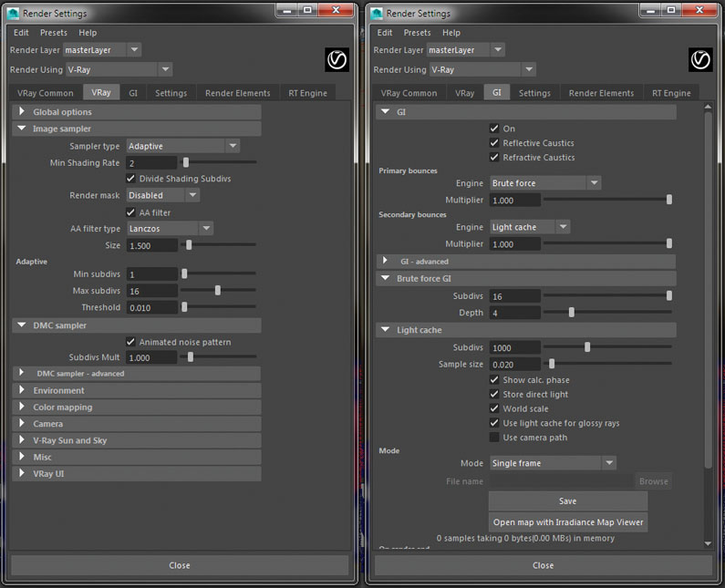The height and width of the screenshot is (588, 725).
Task: Click Primary bounces Multiplier field
Action: pos(515,201)
